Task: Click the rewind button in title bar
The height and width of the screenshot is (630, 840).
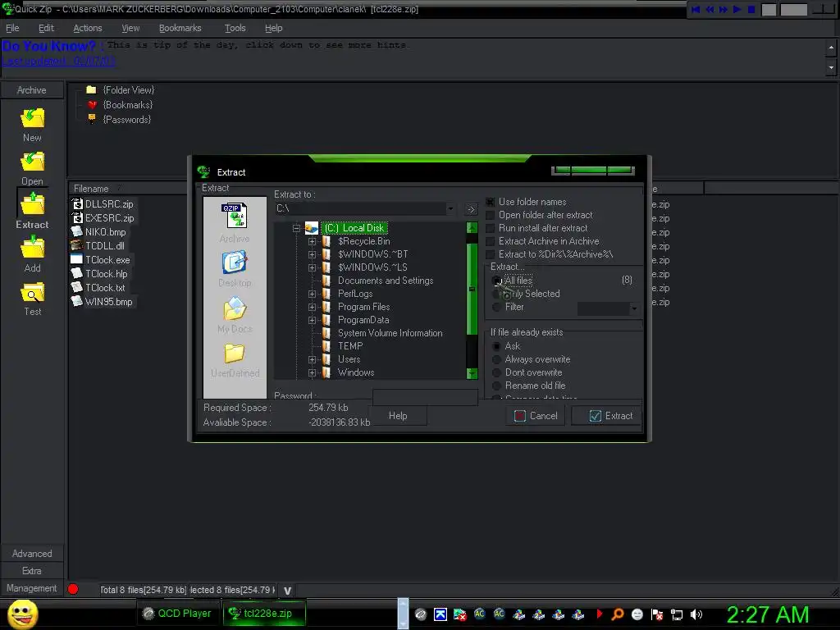Action: pos(710,9)
